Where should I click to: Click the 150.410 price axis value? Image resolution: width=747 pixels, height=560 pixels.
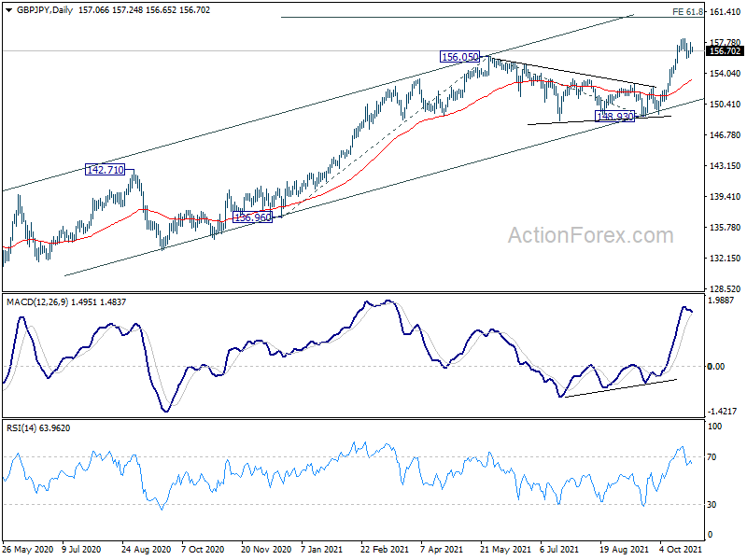click(726, 105)
